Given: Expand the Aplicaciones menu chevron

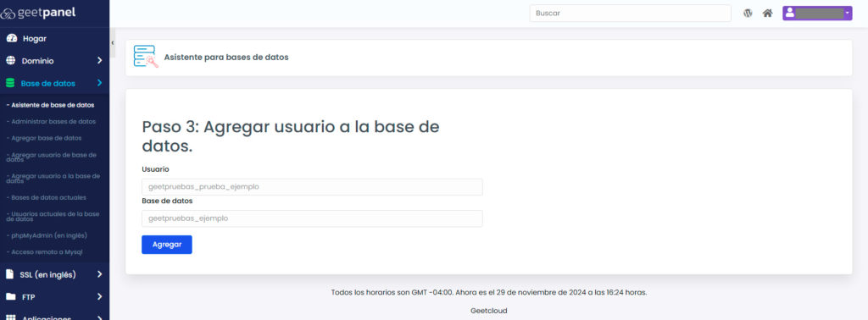Looking at the screenshot, I should click(100, 317).
